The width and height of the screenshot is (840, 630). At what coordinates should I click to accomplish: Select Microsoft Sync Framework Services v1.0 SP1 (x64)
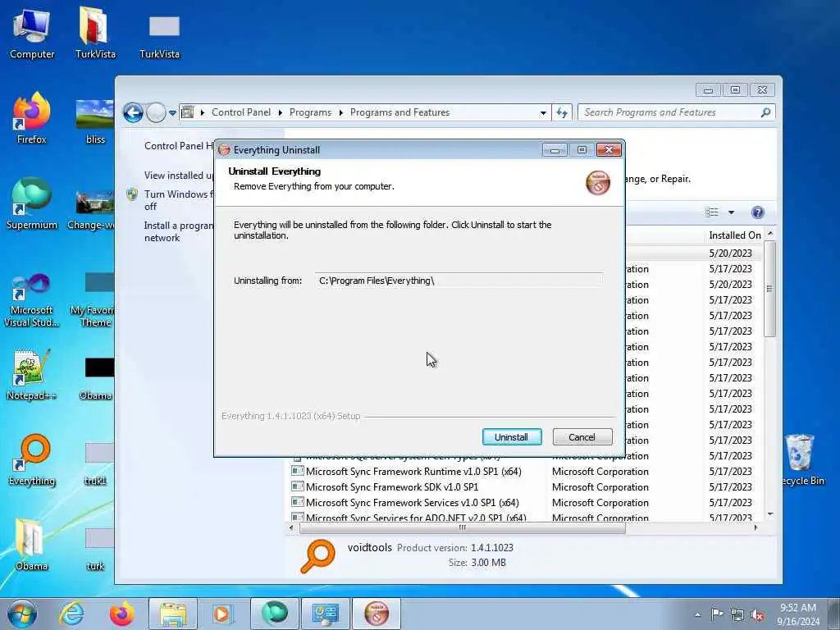413,503
